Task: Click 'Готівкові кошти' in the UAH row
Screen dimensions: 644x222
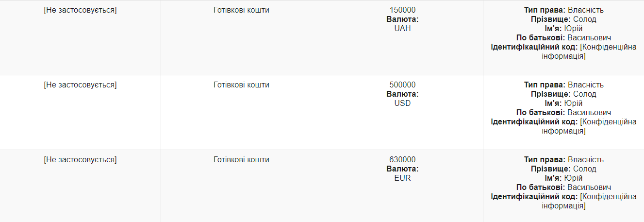Action: [241, 10]
